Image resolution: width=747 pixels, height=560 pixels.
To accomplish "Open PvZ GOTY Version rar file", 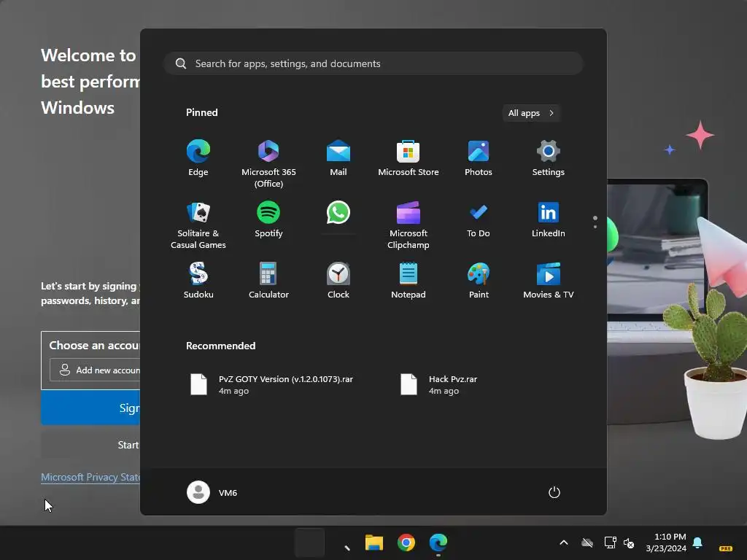I will pyautogui.click(x=271, y=385).
